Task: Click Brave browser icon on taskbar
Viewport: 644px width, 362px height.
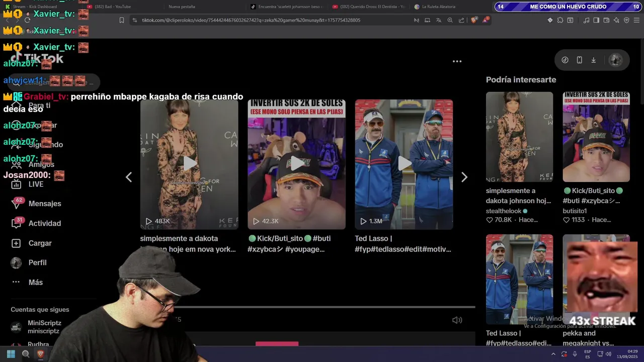Action: coord(41,354)
